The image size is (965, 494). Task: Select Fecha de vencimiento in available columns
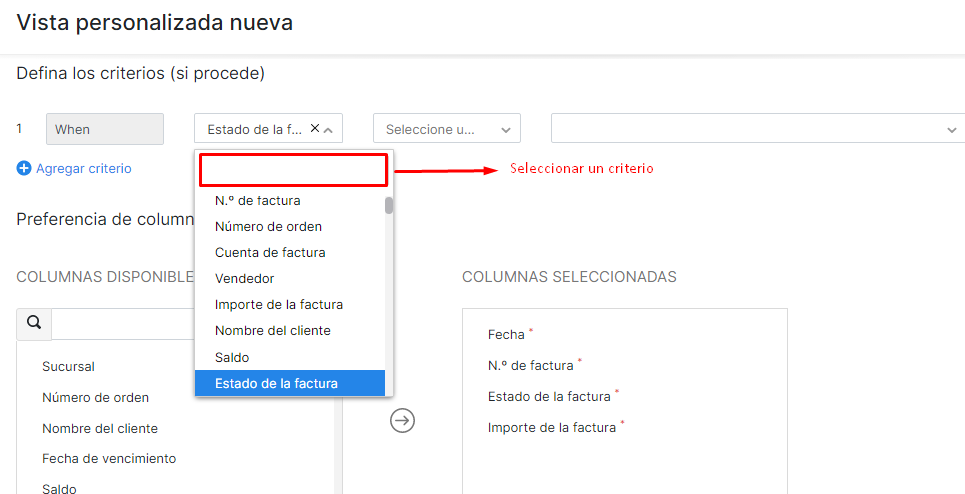point(109,459)
